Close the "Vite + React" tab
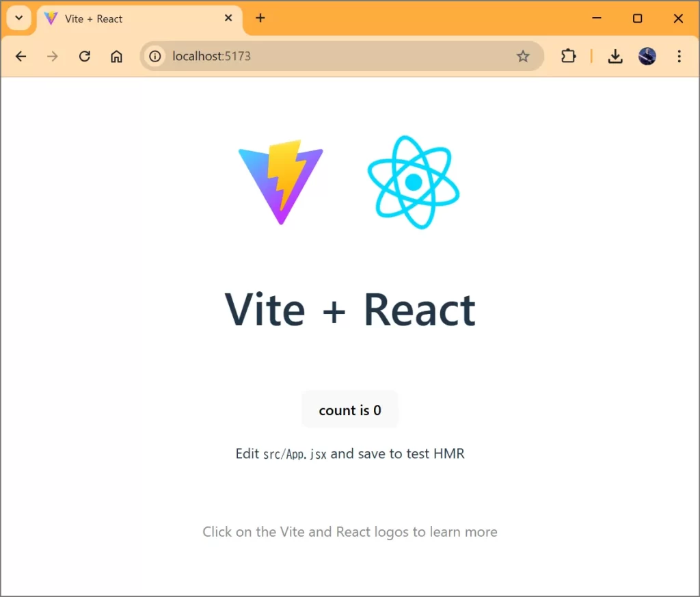The width and height of the screenshot is (700, 597). point(229,18)
